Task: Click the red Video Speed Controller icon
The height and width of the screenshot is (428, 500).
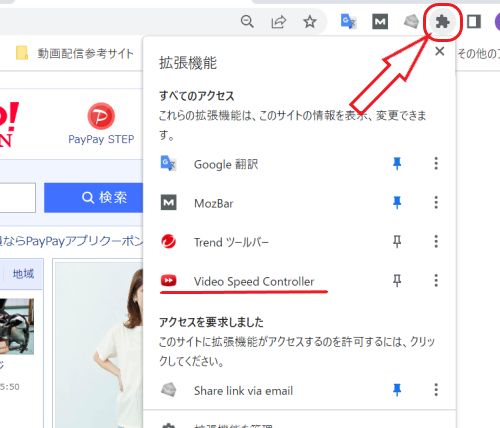Action: [169, 281]
